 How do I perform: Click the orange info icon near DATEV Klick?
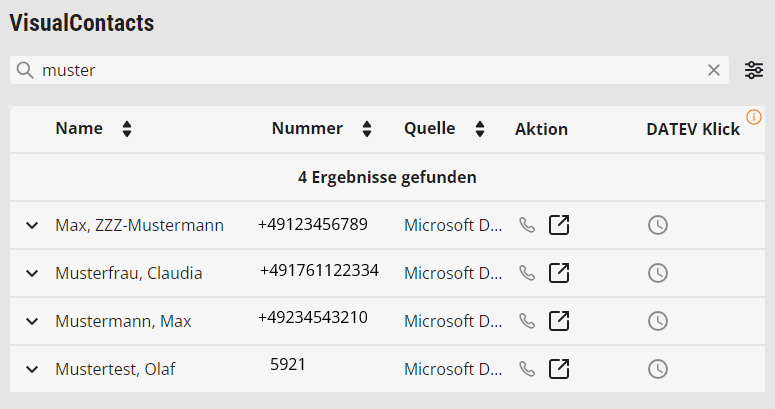pyautogui.click(x=754, y=116)
